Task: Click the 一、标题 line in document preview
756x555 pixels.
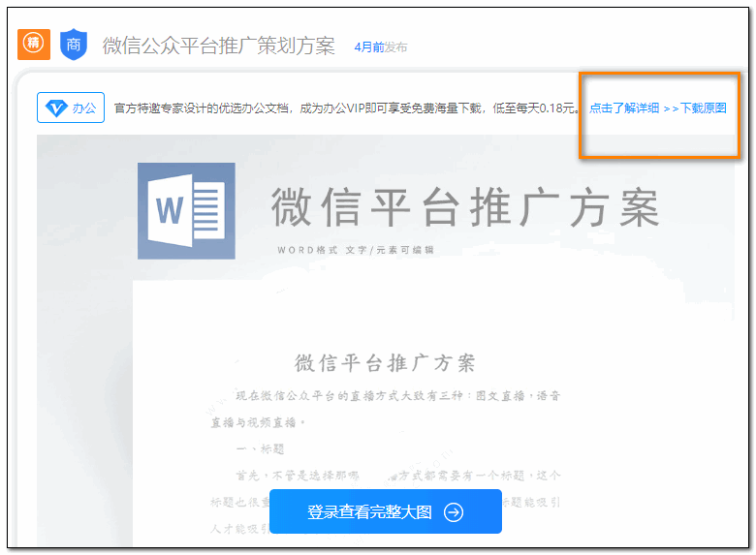Action: point(261,449)
